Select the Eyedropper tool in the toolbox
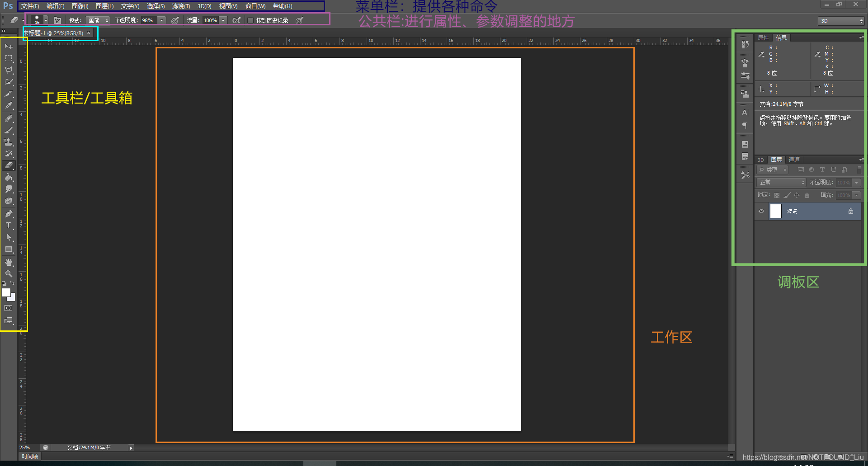 9,106
